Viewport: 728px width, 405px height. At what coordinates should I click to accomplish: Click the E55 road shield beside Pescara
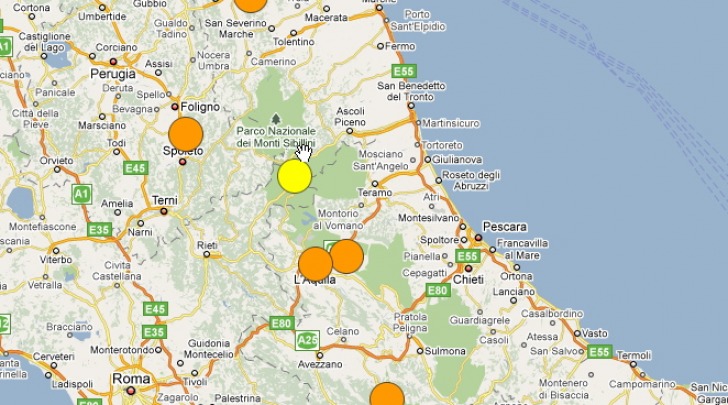coord(467,256)
